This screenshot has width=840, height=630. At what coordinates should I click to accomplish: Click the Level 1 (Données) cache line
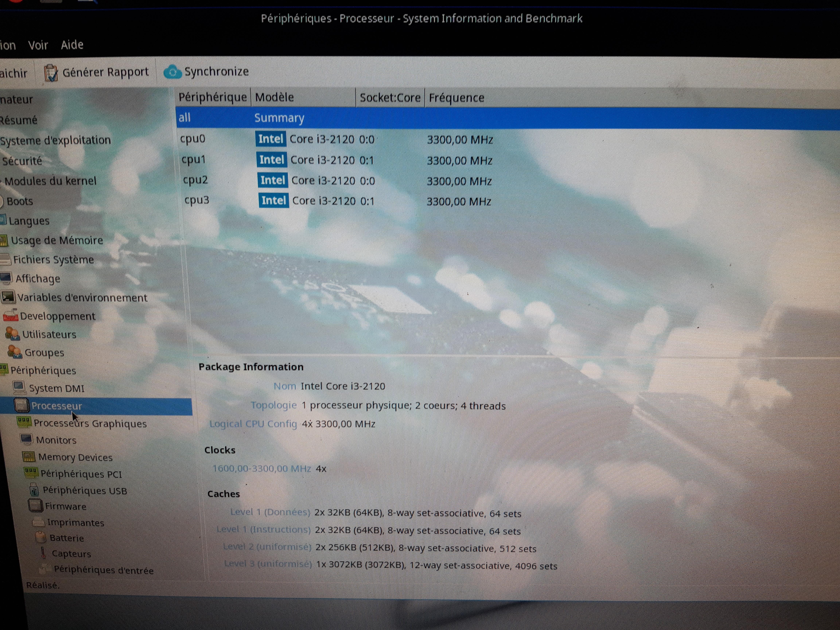376,513
